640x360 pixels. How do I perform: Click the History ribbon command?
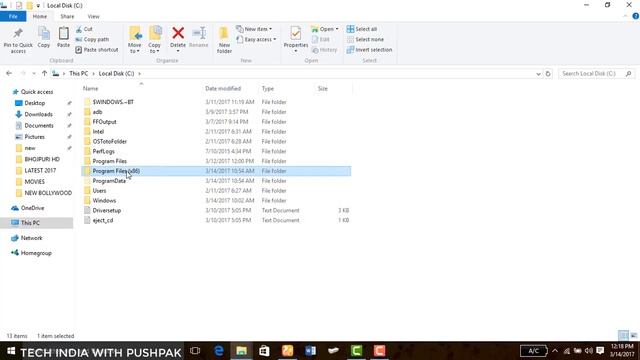coord(324,50)
